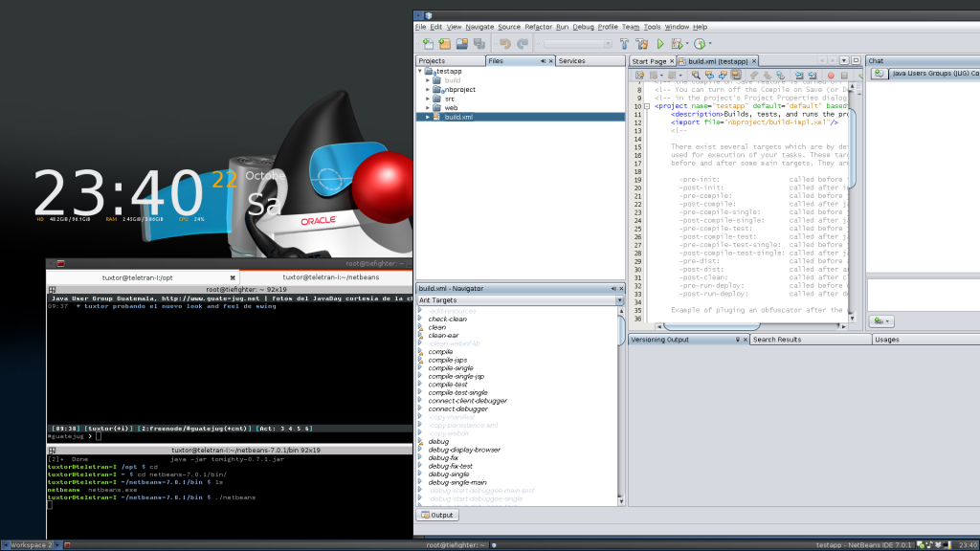Select the Search Results tab
This screenshot has height=551, width=980.
[x=777, y=340]
